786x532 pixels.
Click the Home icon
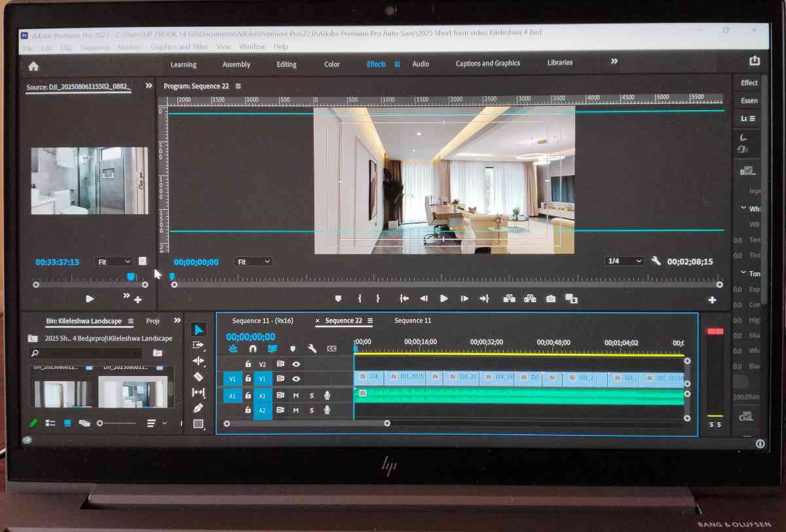33,66
